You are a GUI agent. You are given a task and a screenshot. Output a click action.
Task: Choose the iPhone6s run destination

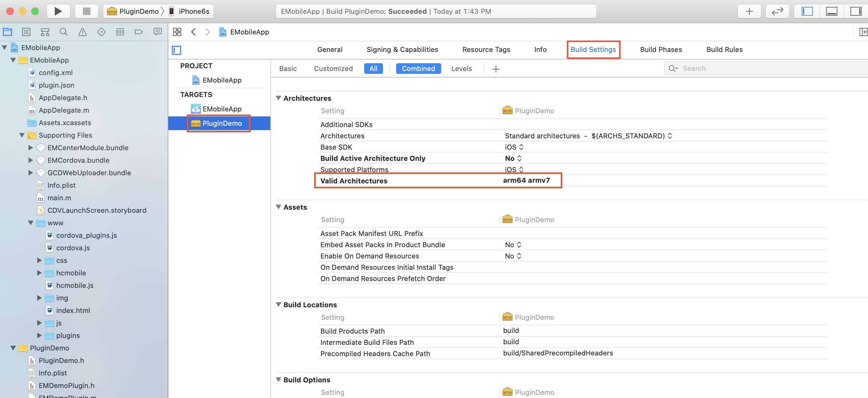click(189, 11)
